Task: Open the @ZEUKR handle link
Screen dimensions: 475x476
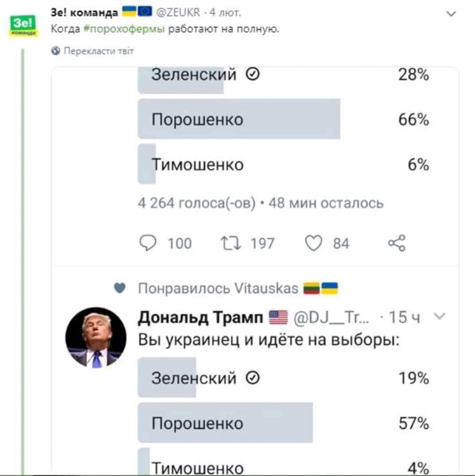Action: coord(178,12)
